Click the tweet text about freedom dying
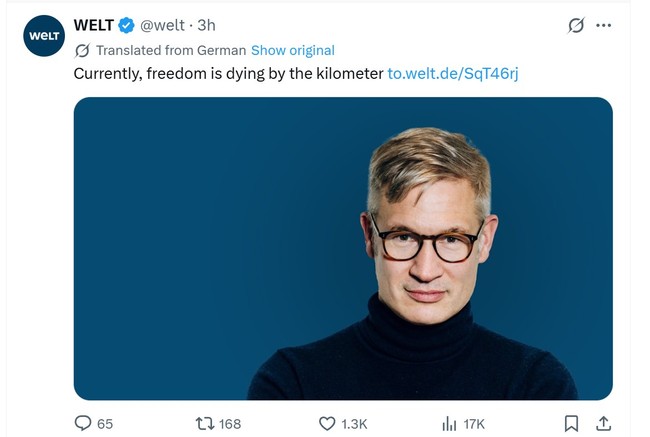Viewport: 650px width, 437px height. tap(228, 73)
